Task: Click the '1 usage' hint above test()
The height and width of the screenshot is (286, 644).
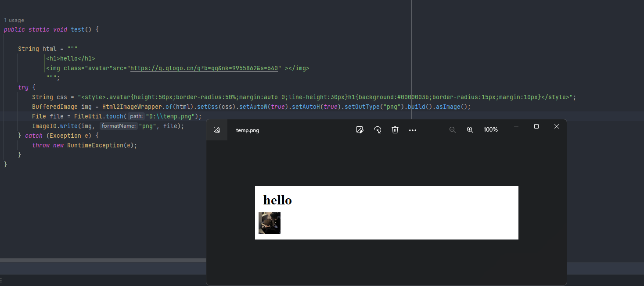Action: tap(14, 20)
